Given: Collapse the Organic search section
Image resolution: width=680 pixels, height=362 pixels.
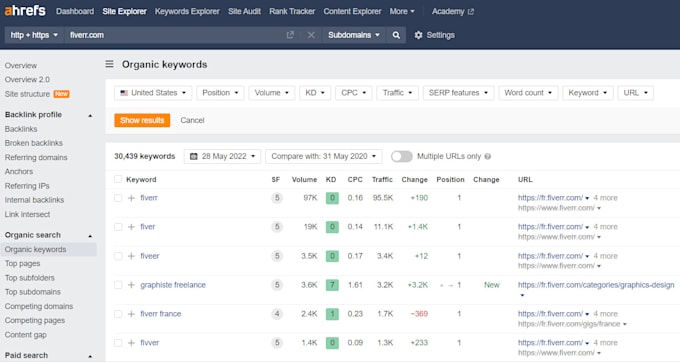Looking at the screenshot, I should click(x=90, y=235).
